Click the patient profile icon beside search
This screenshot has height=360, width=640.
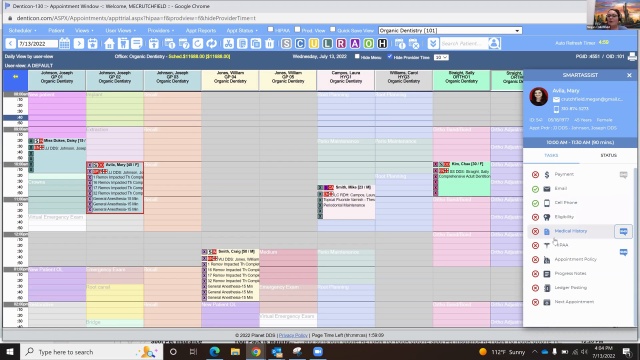494,43
